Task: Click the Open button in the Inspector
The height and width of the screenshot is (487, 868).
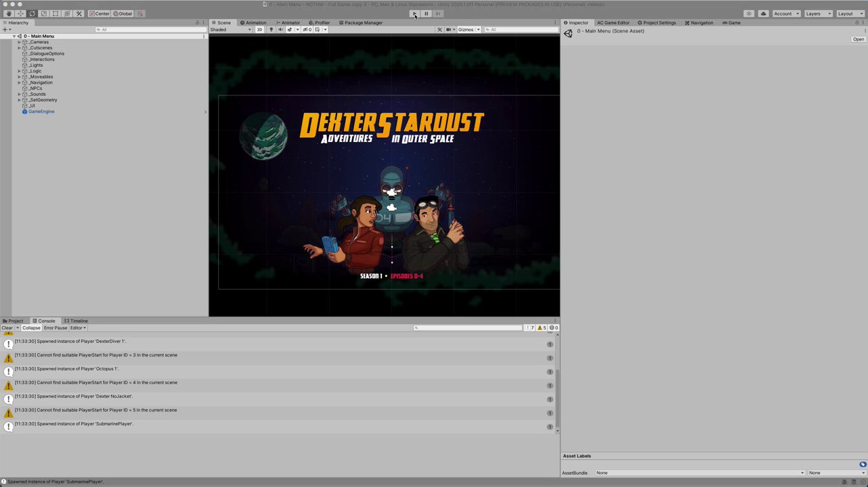Action: [858, 39]
